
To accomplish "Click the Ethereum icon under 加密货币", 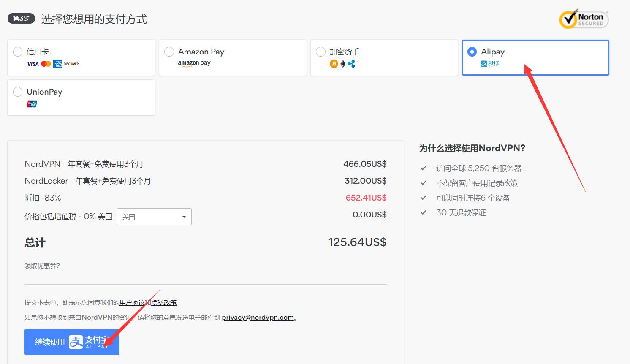I will [342, 64].
